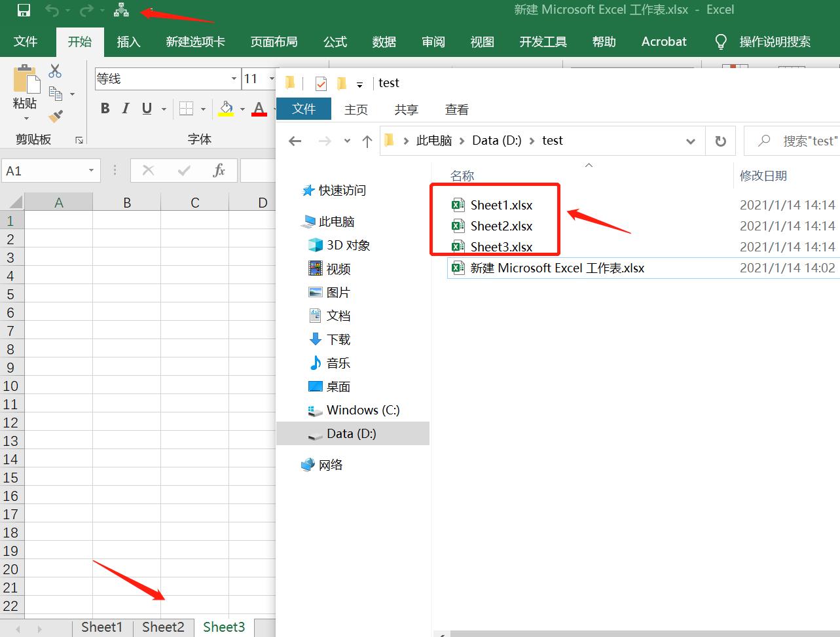This screenshot has width=840, height=637.
Task: Open the font name dropdown 等线
Action: pos(234,79)
